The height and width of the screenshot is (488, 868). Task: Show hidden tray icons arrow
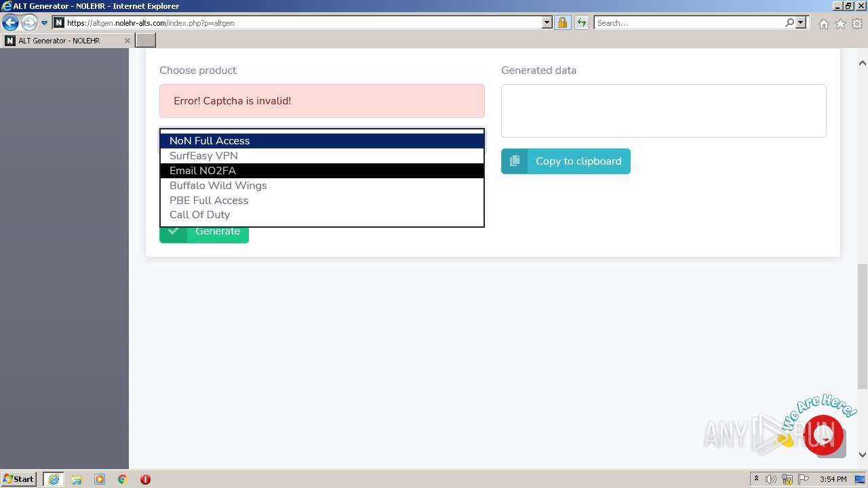coord(756,479)
